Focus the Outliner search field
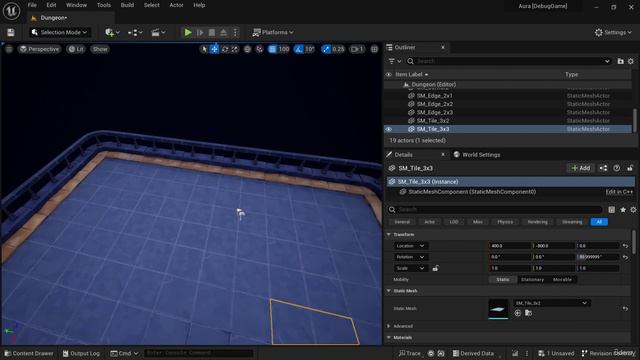Image resolution: width=640 pixels, height=360 pixels. tap(510, 61)
